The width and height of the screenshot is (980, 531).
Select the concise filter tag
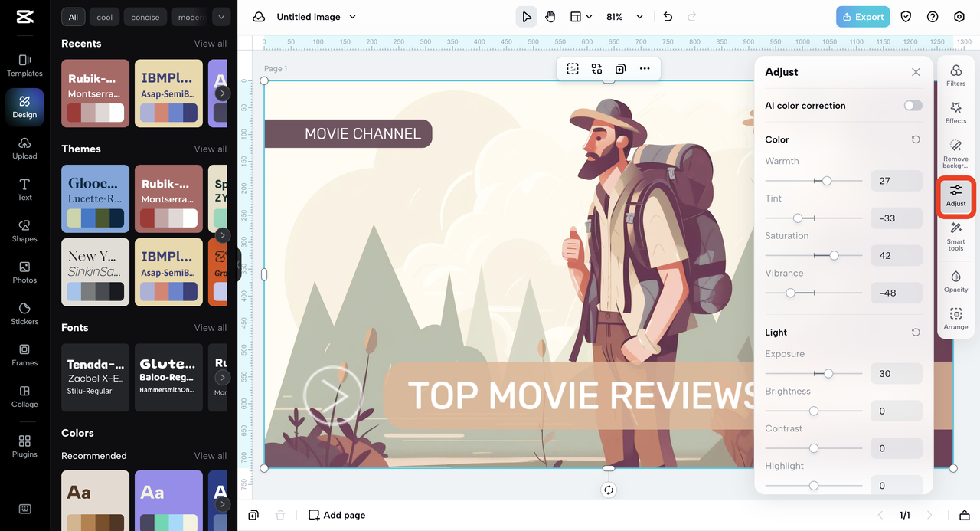pyautogui.click(x=145, y=17)
